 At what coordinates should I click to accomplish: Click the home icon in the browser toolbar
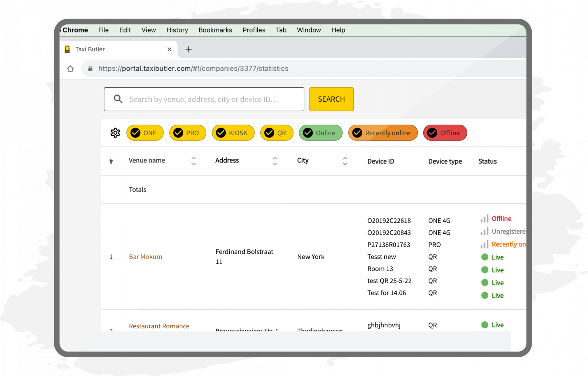(70, 69)
